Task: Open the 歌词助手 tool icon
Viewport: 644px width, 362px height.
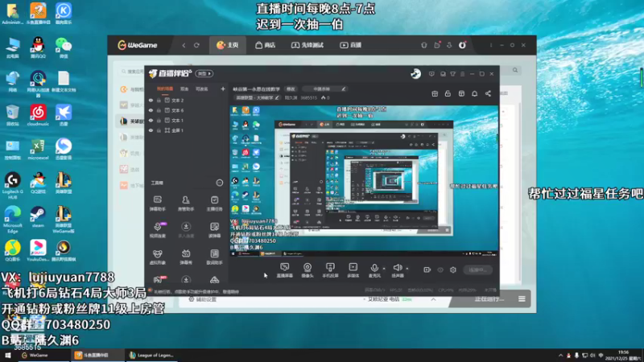Action: point(214,257)
